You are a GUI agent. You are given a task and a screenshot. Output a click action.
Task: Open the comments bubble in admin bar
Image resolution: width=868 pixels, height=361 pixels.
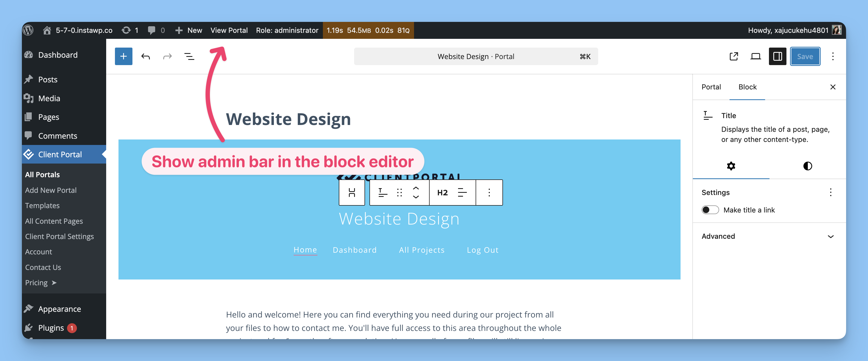(156, 30)
